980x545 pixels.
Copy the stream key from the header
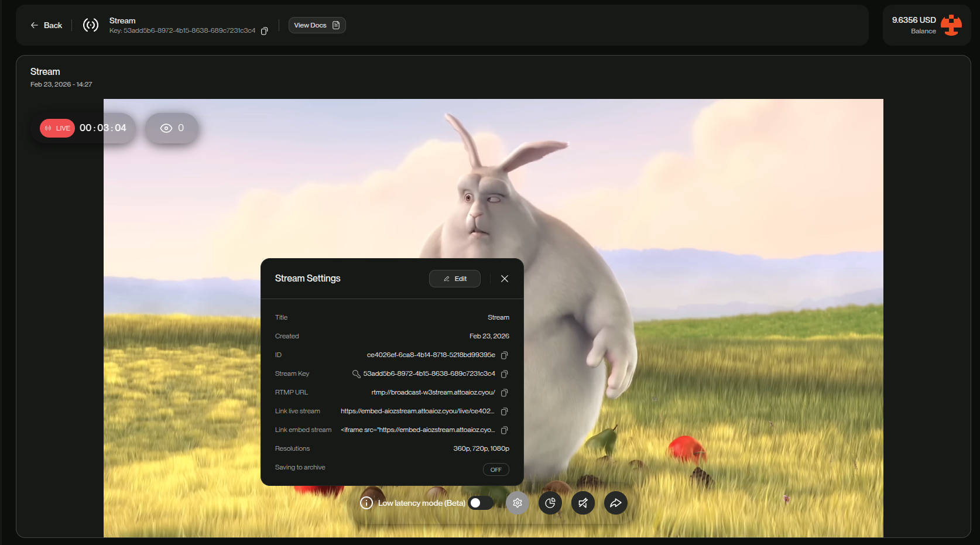[x=264, y=30]
